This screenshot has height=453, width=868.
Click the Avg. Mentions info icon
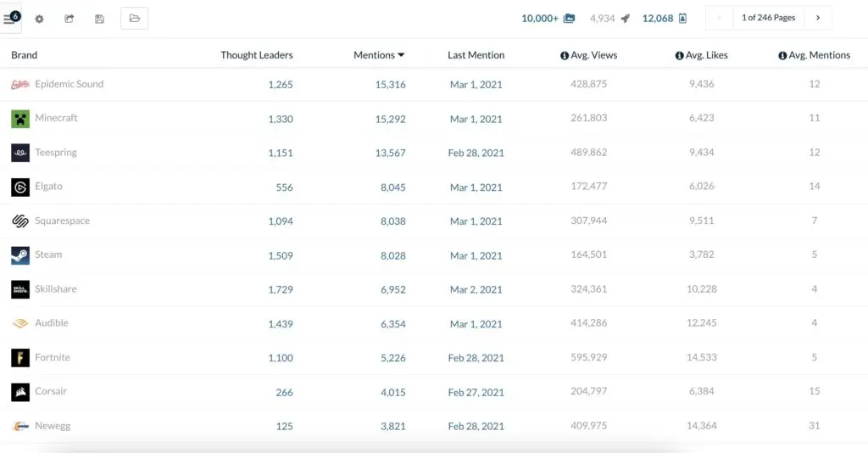click(782, 56)
